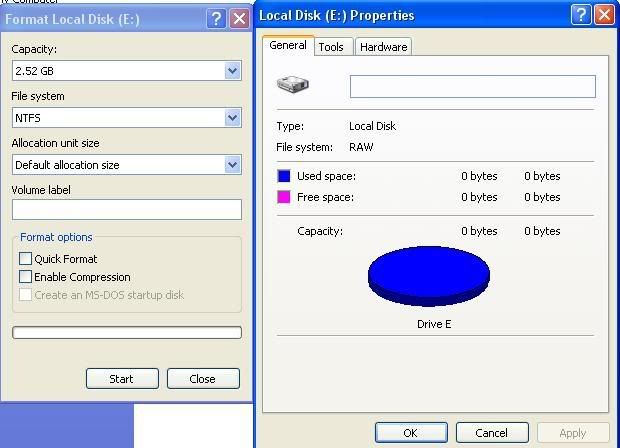Open the Hardware tab
The width and height of the screenshot is (620, 448).
pos(384,47)
